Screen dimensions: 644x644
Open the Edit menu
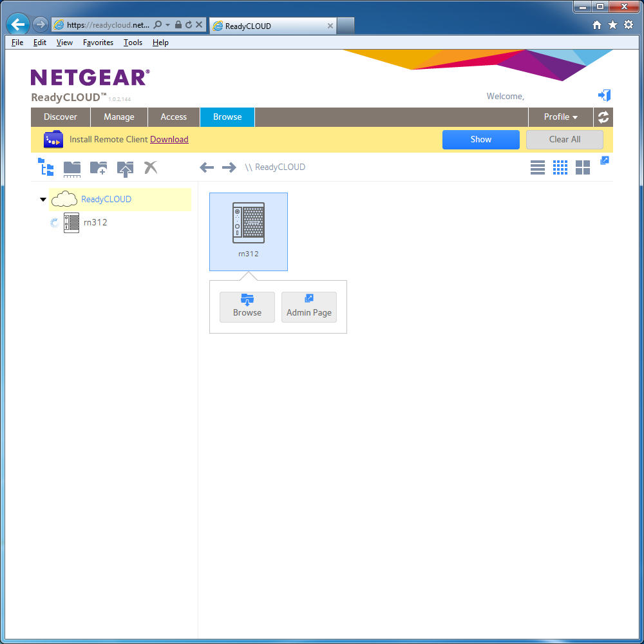40,43
